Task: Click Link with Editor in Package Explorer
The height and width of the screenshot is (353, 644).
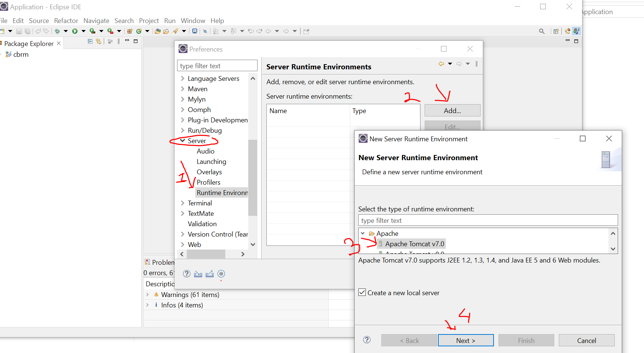Action: [x=99, y=41]
